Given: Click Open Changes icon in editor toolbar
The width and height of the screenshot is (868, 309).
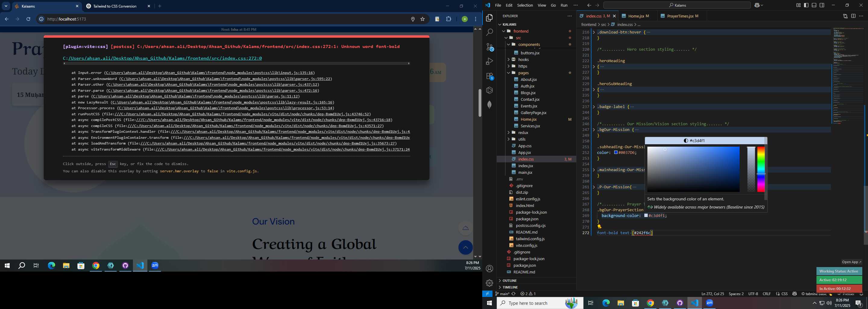Looking at the screenshot, I should point(845,16).
